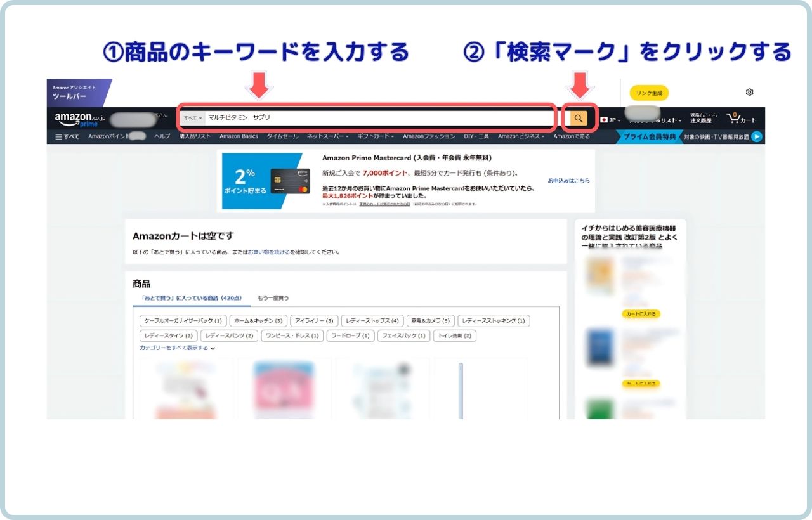812x520 pixels.
Task: Open Amazon Basics in the navigation bar
Action: 239,136
